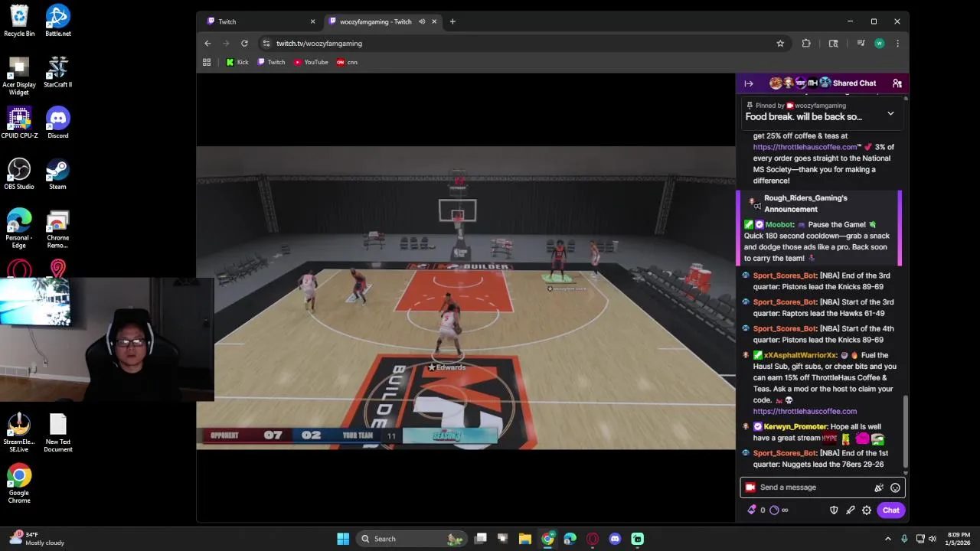The width and height of the screenshot is (980, 551).
Task: Click the Sport_Scores_Bot username on the Nuggets message
Action: (785, 453)
